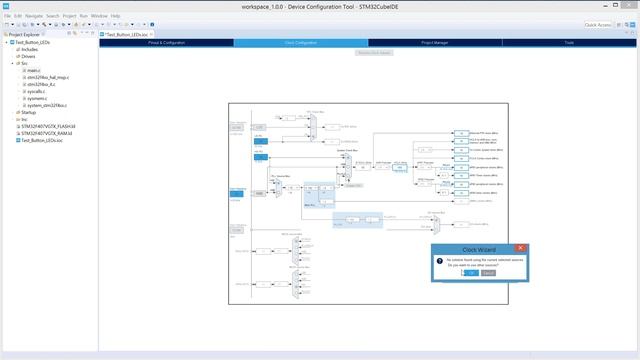Select STM32F407VGTX_RAM.ld linker file
Viewport: 640px width, 360px height.
click(x=47, y=133)
